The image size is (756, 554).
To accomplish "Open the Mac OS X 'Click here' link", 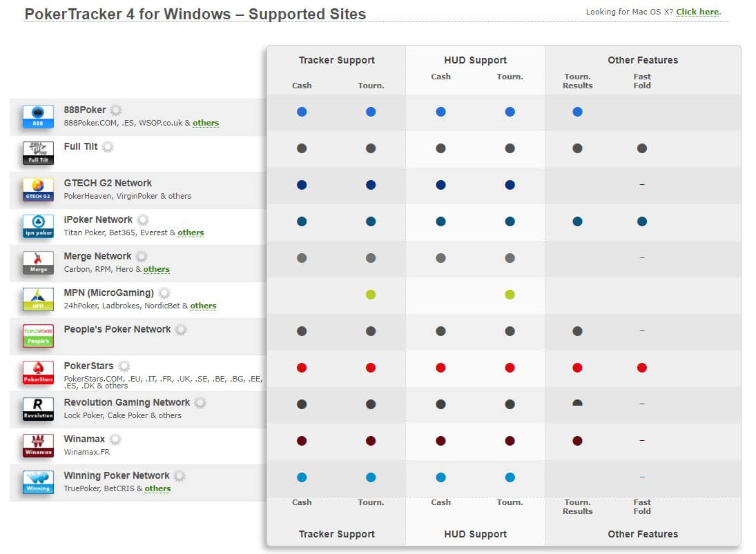I will pos(697,12).
